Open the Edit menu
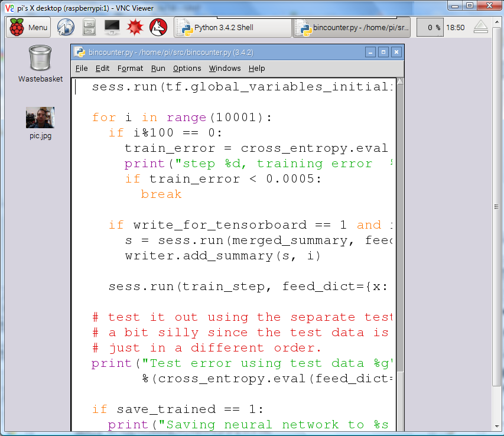This screenshot has width=504, height=436. [x=102, y=68]
